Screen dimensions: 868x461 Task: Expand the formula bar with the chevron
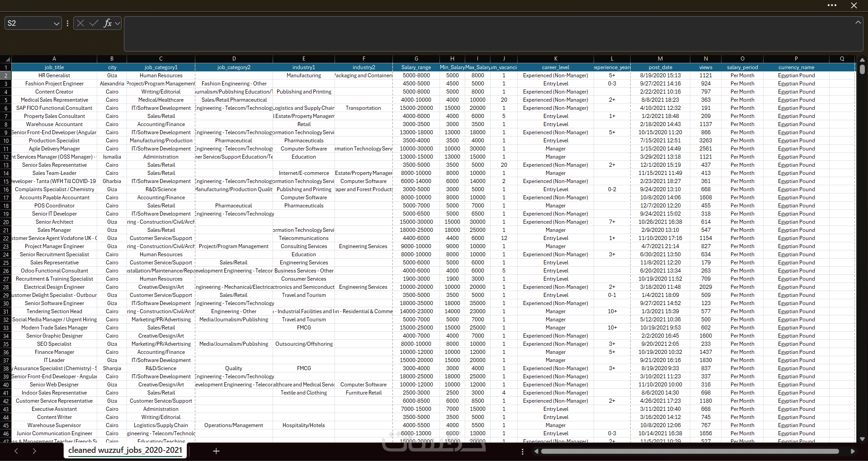click(858, 22)
